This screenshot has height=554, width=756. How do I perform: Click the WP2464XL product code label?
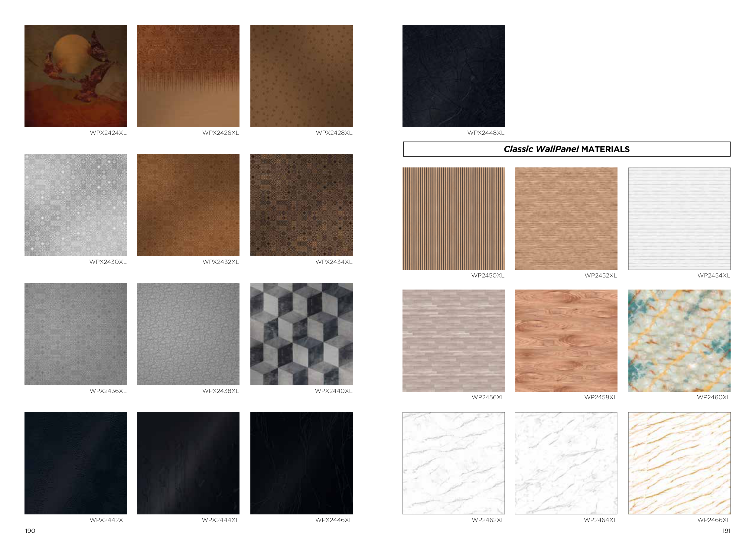tap(600, 520)
